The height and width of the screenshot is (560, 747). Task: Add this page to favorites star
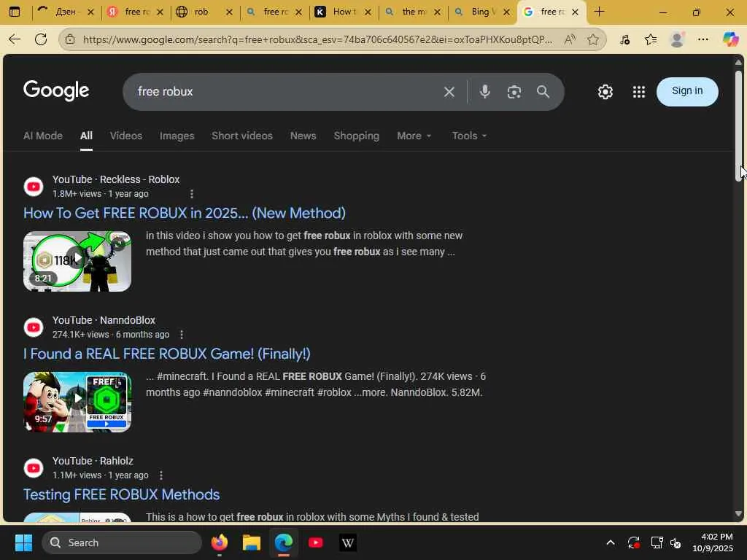593,39
